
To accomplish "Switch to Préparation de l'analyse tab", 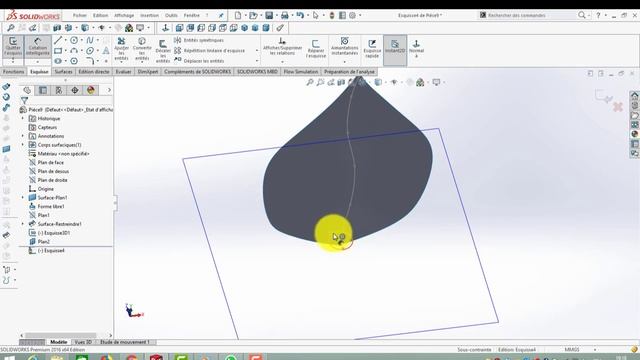I will pyautogui.click(x=349, y=71).
